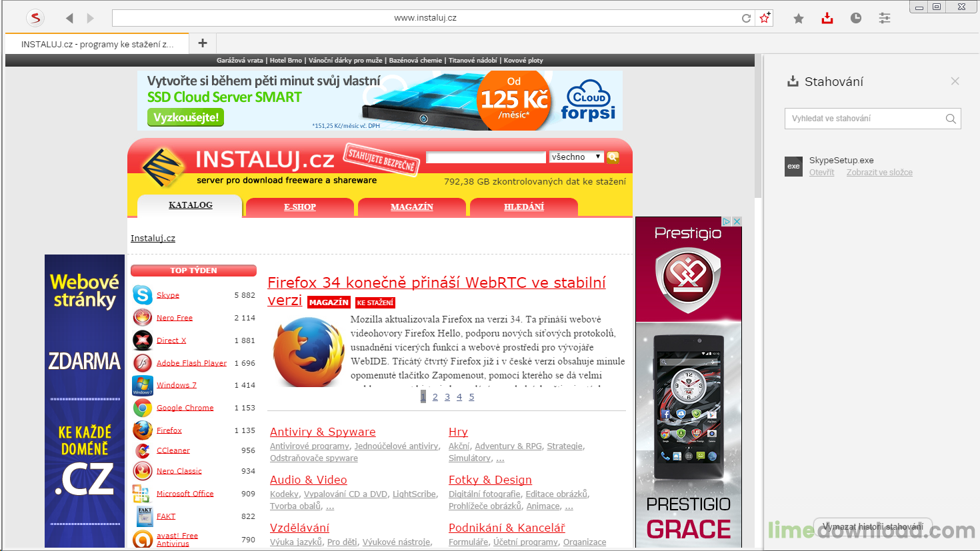Click the Otevřít link for SkypeSetup.exe
This screenshot has height=551, width=980.
tap(821, 173)
